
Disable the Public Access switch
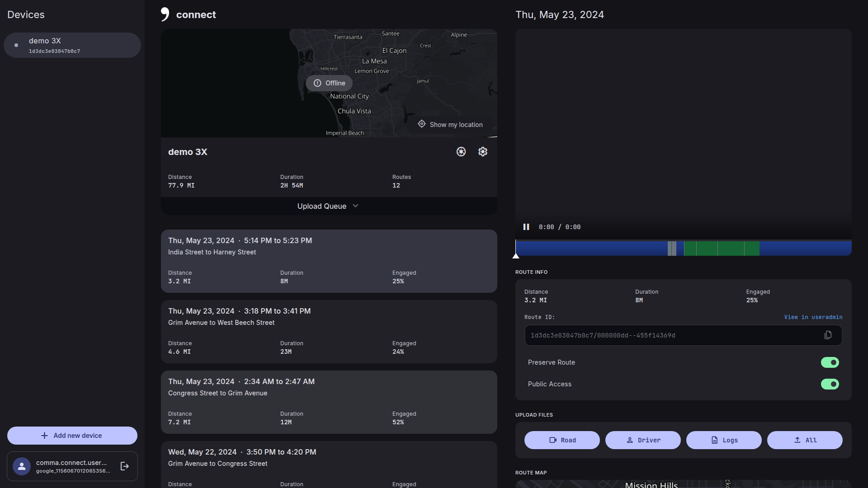pos(830,384)
